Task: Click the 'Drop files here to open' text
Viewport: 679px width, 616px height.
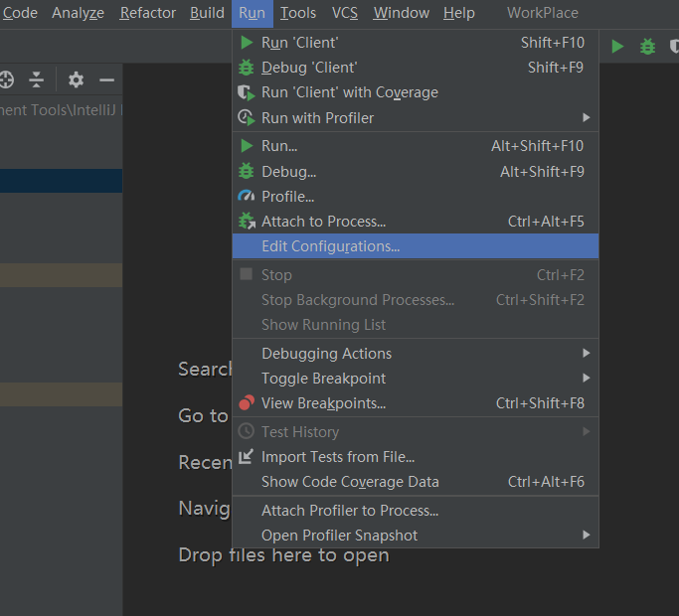Action: pyautogui.click(x=284, y=555)
